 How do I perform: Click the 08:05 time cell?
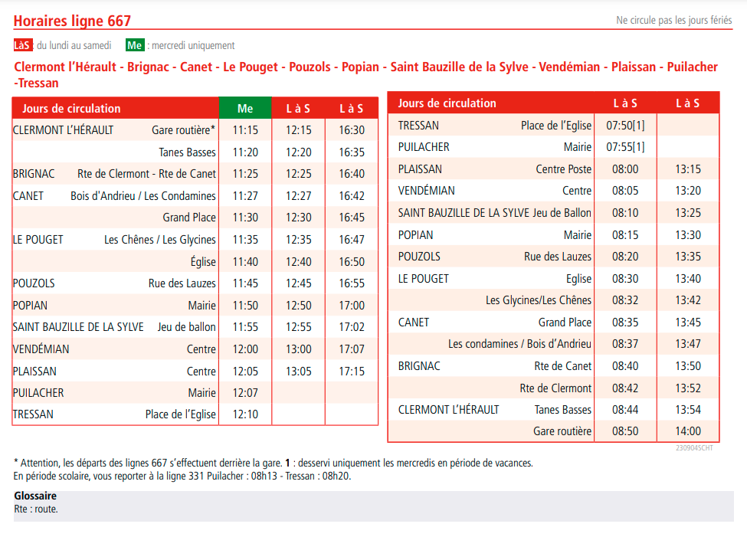pyautogui.click(x=625, y=191)
